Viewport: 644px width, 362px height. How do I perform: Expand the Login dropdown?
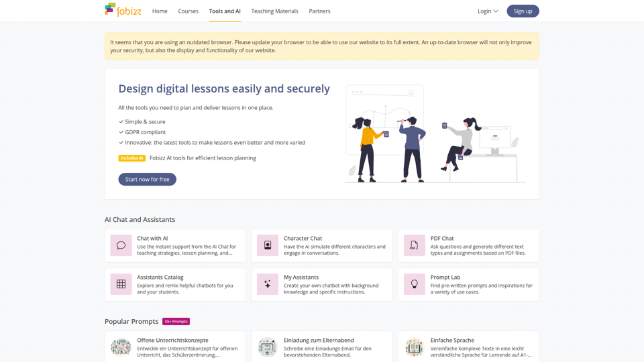click(488, 11)
